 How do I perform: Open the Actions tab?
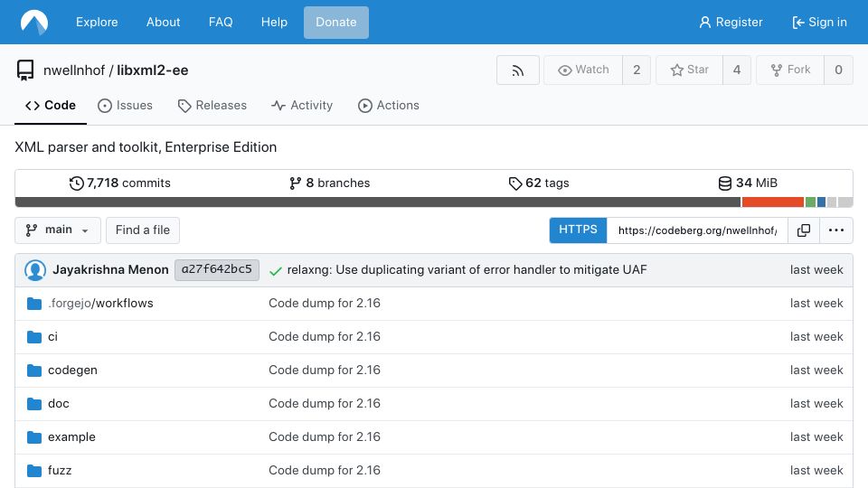pos(389,105)
